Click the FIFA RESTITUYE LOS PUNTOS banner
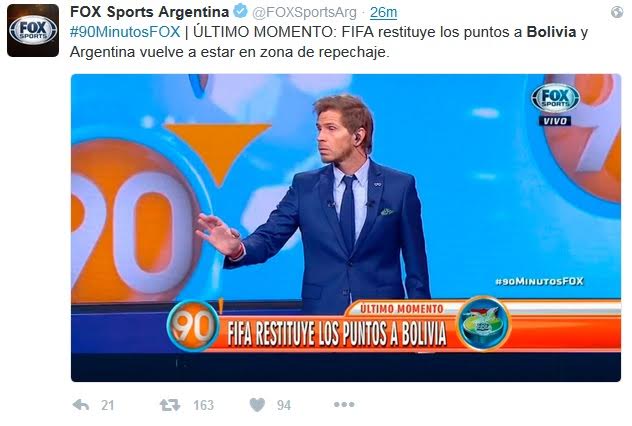This screenshot has height=426, width=632. point(337,334)
